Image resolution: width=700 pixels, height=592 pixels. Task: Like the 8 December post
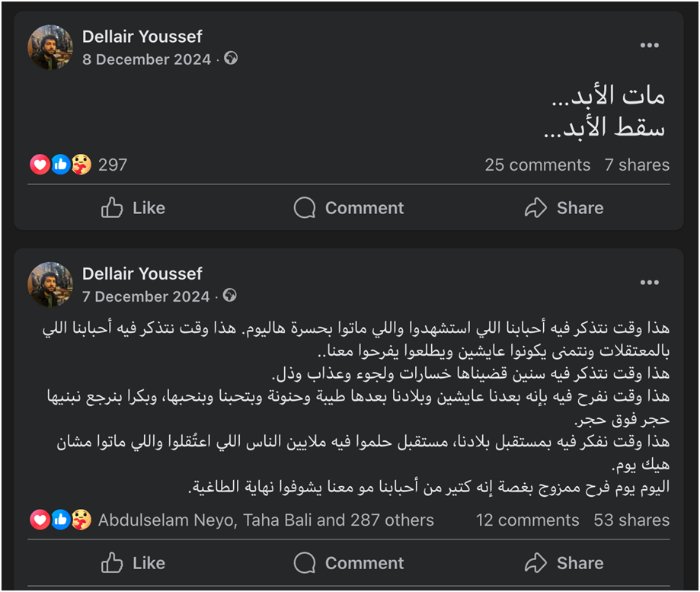coord(133,208)
